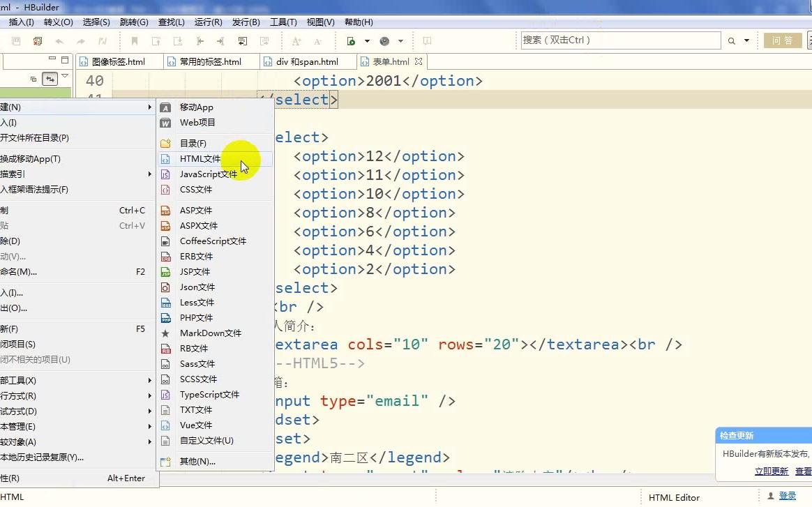Open the dropdown beside the green run button
Viewport: 812px width, 507px height.
click(368, 41)
